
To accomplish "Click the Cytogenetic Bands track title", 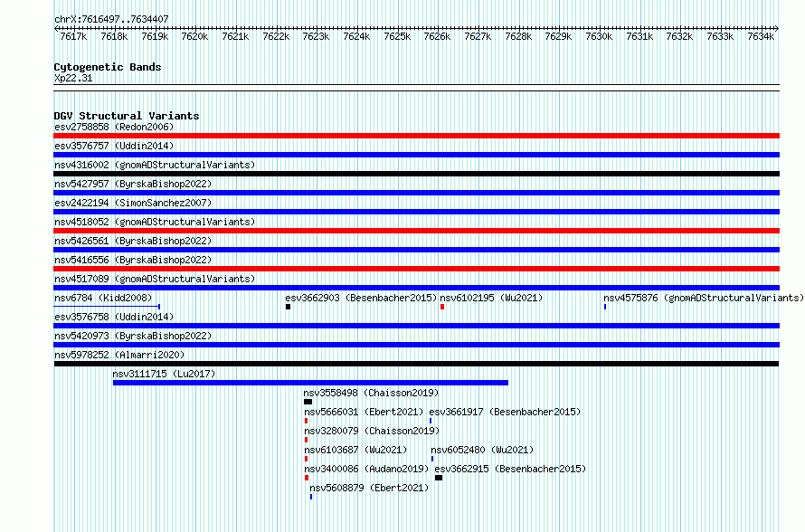I will click(x=108, y=67).
